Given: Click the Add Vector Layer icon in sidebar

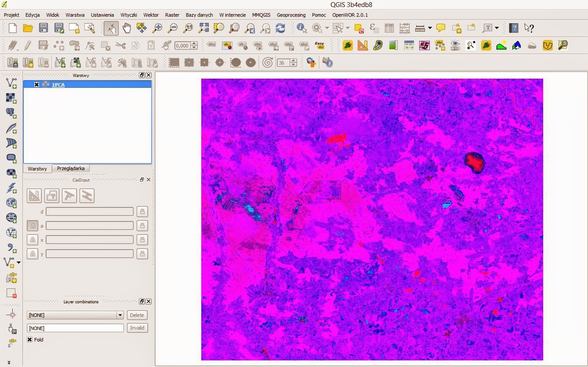Looking at the screenshot, I should [x=11, y=83].
